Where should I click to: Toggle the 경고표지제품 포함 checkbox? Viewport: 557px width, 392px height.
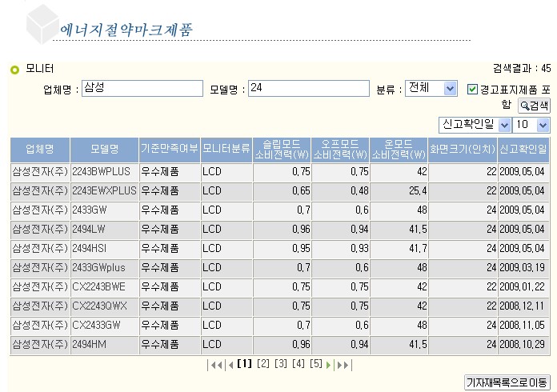click(x=472, y=89)
